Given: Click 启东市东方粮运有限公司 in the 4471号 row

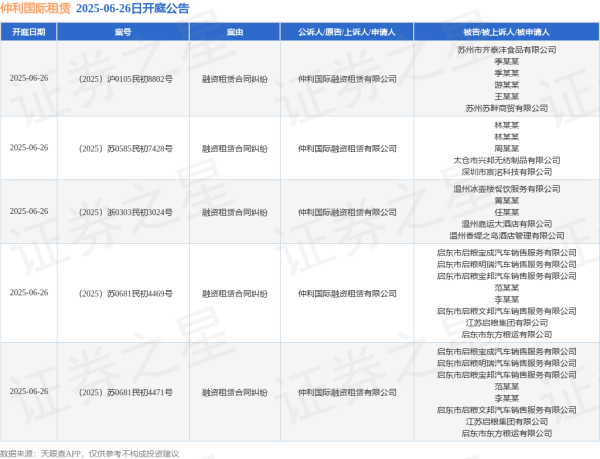Looking at the screenshot, I should [x=507, y=433].
